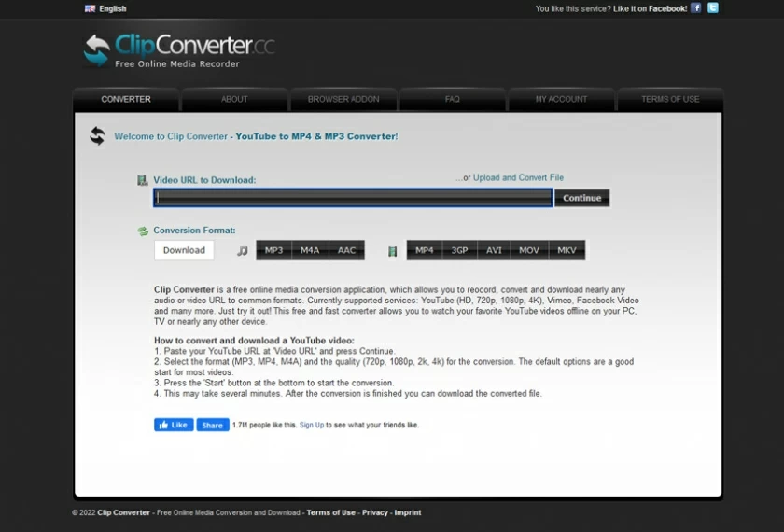Click the Facebook icon in top bar
Viewport: 784px width, 532px height.
click(696, 8)
